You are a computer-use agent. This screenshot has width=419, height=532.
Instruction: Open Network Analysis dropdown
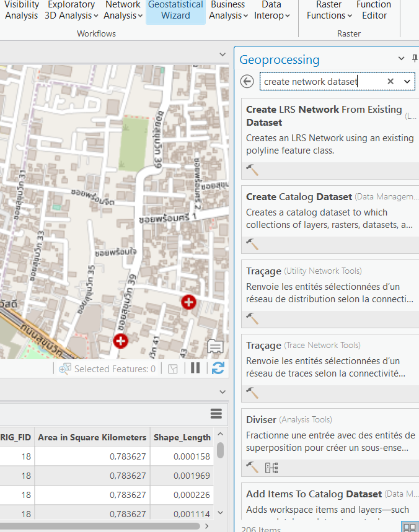pos(123,10)
